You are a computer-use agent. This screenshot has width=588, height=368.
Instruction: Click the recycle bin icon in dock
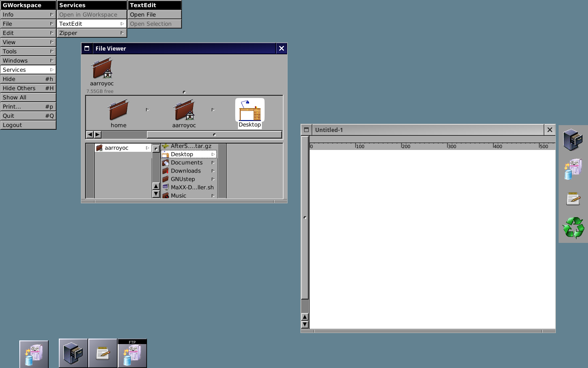pos(573,228)
